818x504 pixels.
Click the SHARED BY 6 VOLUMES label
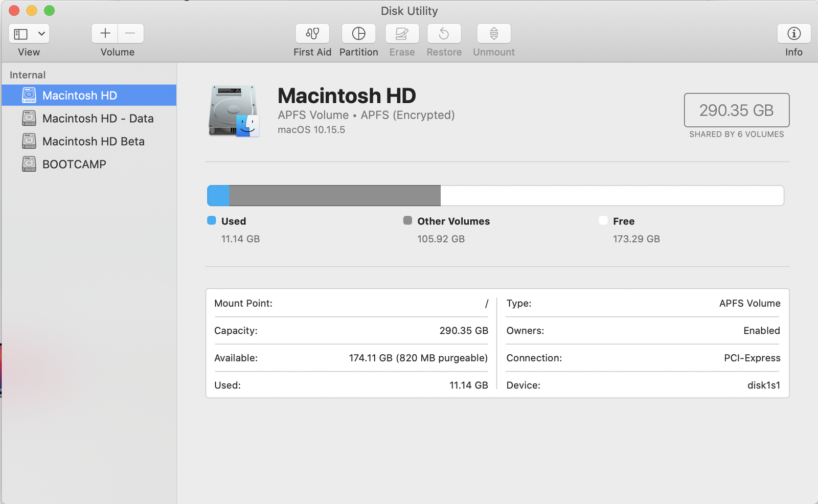tap(737, 134)
